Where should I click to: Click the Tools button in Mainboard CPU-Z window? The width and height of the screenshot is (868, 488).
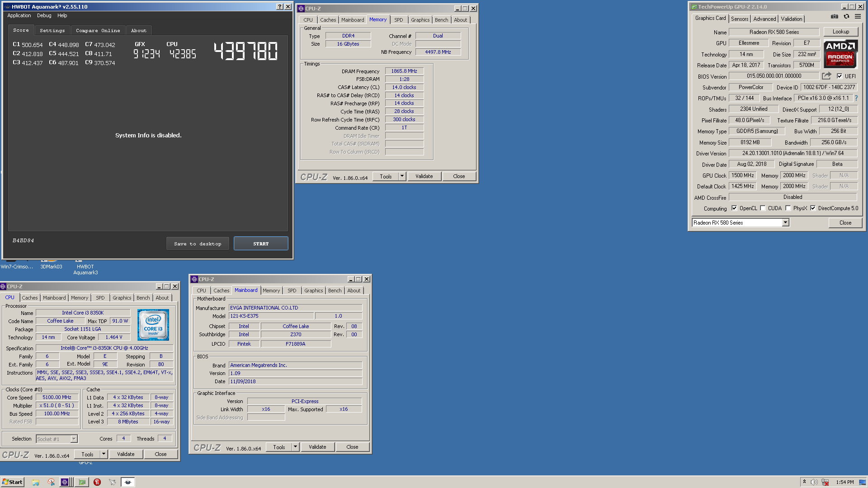coord(279,447)
